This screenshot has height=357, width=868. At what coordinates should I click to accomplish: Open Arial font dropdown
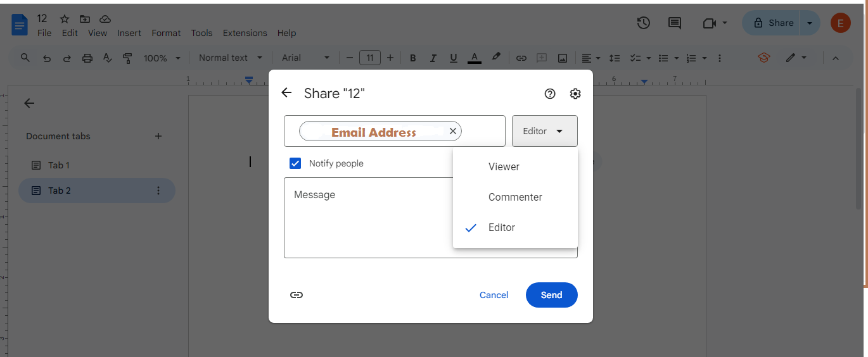(x=306, y=58)
